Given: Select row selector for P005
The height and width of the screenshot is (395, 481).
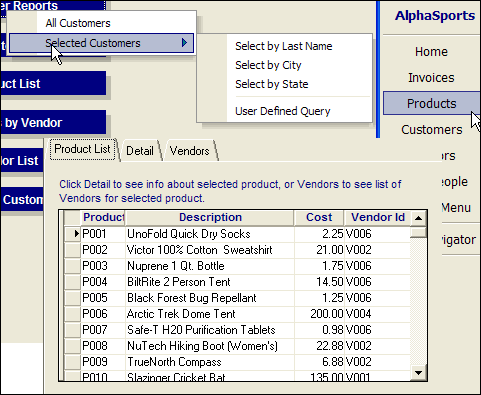Looking at the screenshot, I should tap(72, 298).
